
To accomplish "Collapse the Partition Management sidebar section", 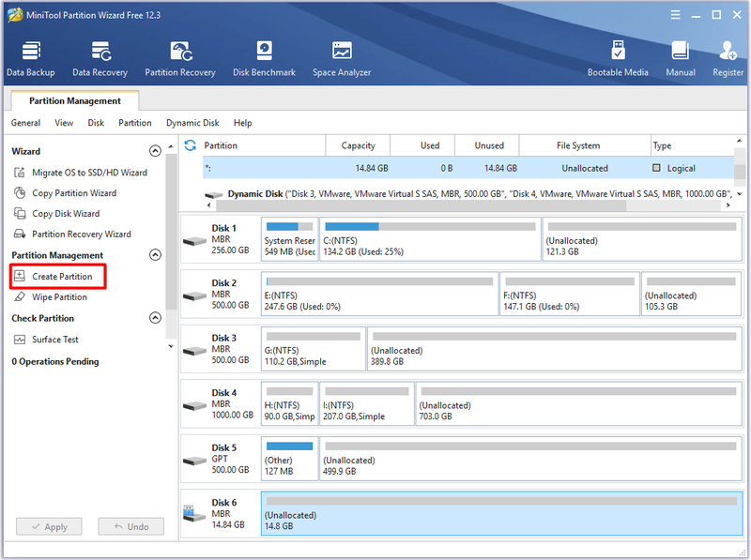I will click(x=155, y=254).
